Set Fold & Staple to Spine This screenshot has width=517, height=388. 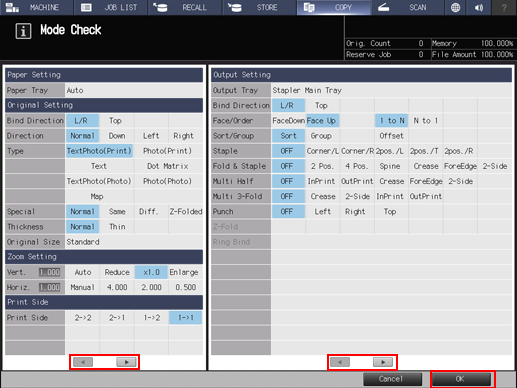tap(391, 166)
